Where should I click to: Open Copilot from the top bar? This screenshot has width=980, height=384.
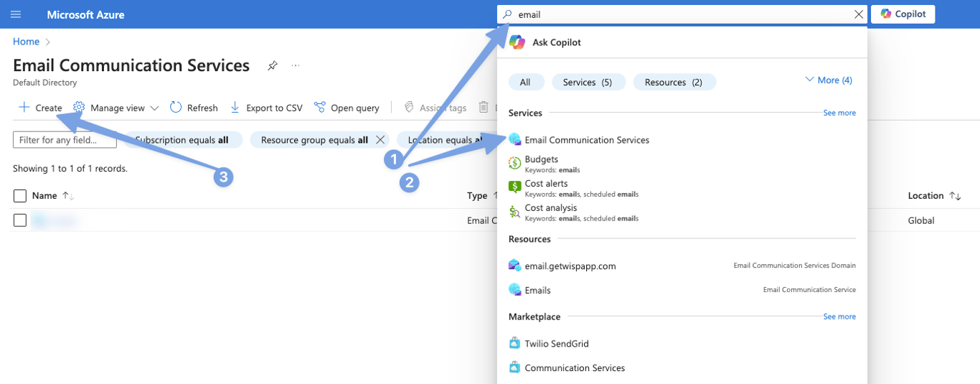[903, 14]
